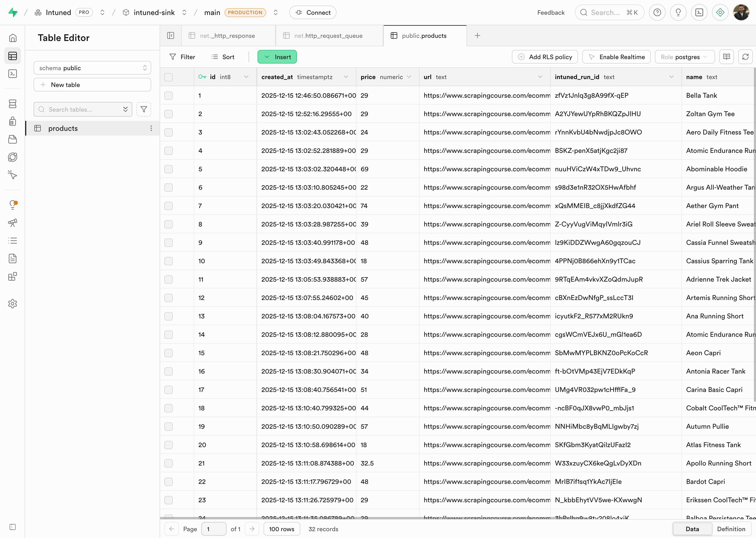Switch to the net._http_response tab
Screen dimensions: 756x538
click(x=228, y=35)
